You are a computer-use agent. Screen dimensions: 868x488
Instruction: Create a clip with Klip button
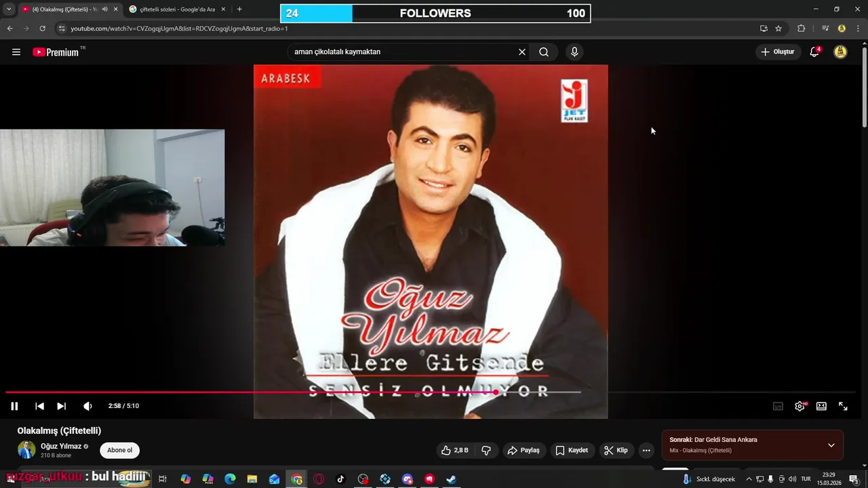tap(616, 450)
